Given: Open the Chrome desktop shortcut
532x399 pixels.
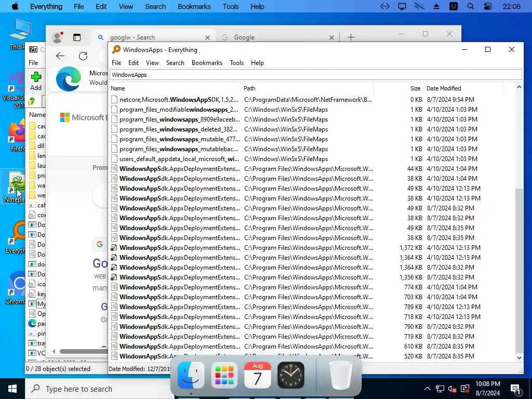Looking at the screenshot, I should [x=16, y=288].
